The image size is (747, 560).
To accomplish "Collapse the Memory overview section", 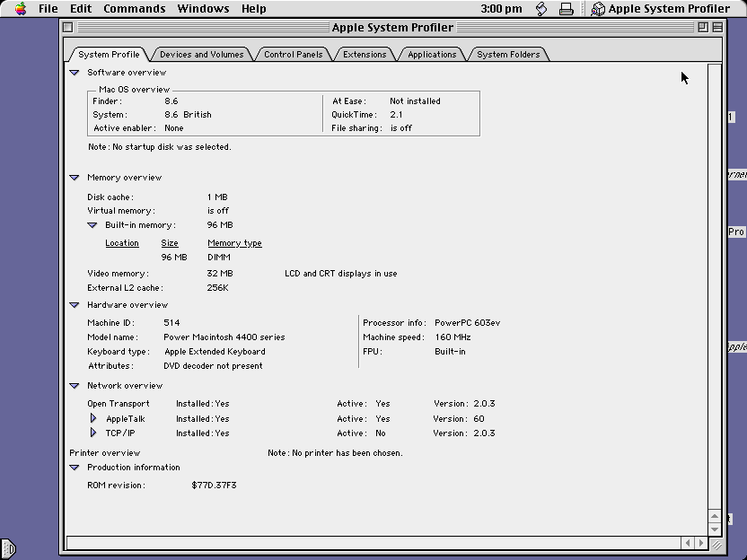I will (74, 177).
